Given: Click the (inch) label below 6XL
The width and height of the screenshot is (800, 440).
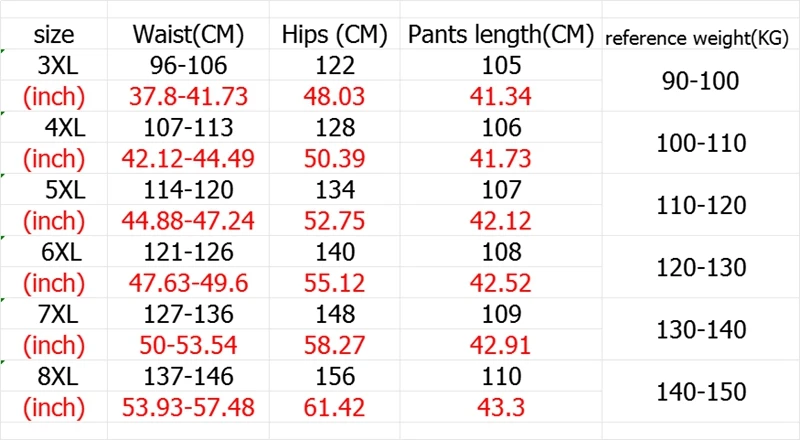Looking at the screenshot, I should (x=54, y=284).
